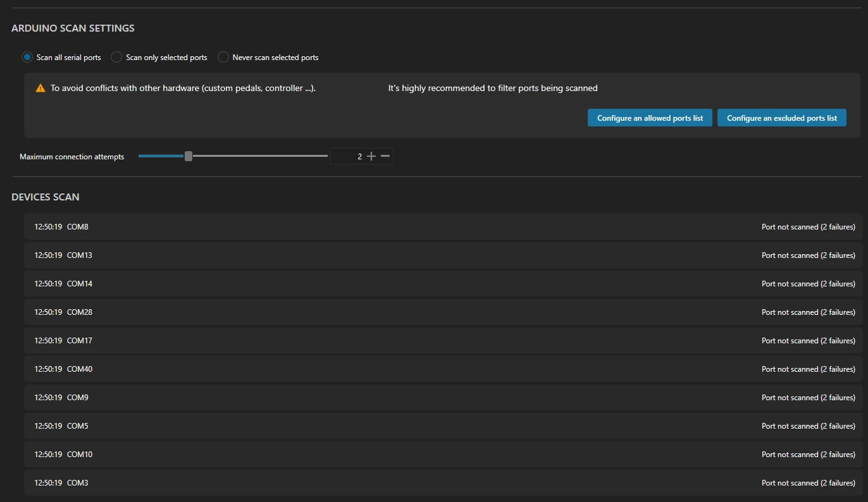Open Configure an allowed ports list

(x=650, y=118)
